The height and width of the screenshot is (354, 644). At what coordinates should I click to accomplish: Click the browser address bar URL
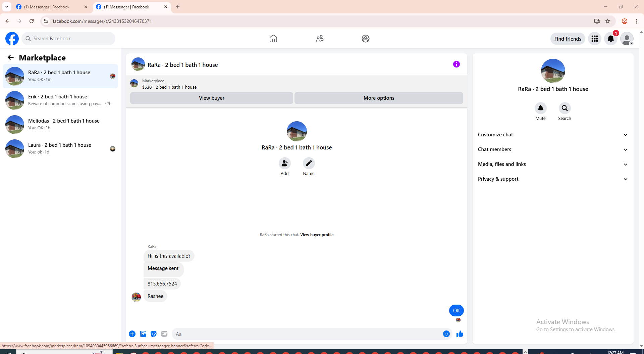(x=102, y=21)
